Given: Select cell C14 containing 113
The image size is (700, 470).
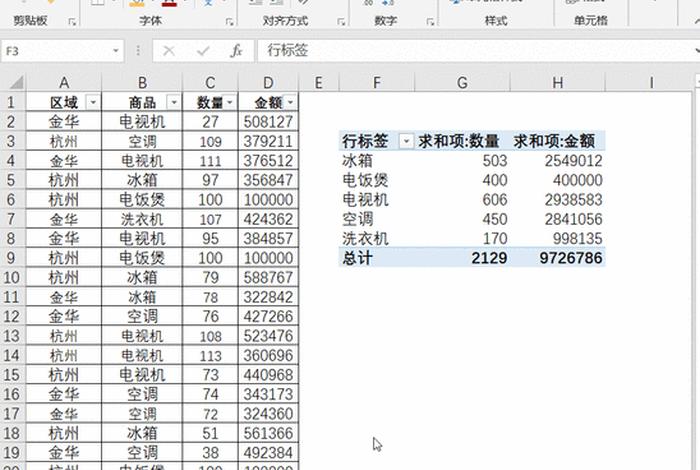Looking at the screenshot, I should pos(210,355).
